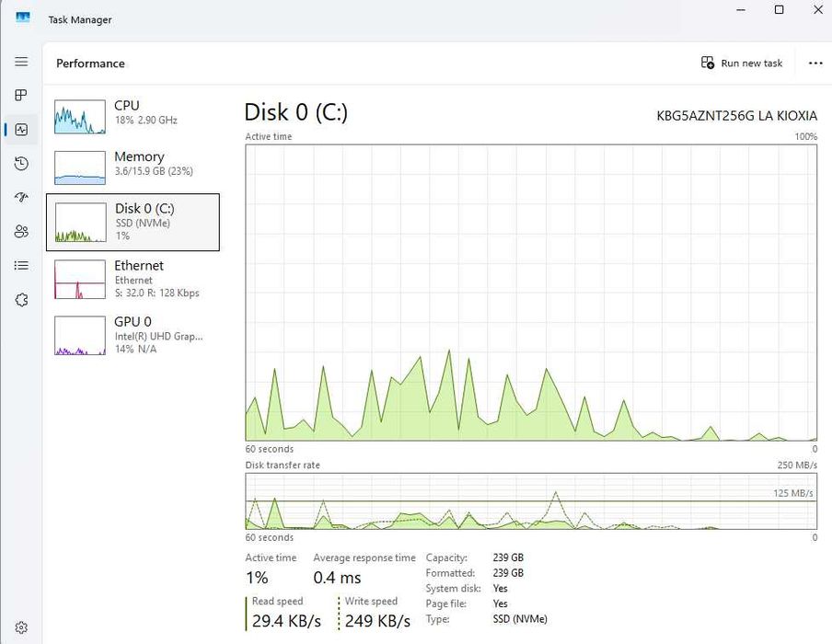Screen dimensions: 832x644
Task: Click the 125 MB/s graph marker label
Action: tap(793, 493)
